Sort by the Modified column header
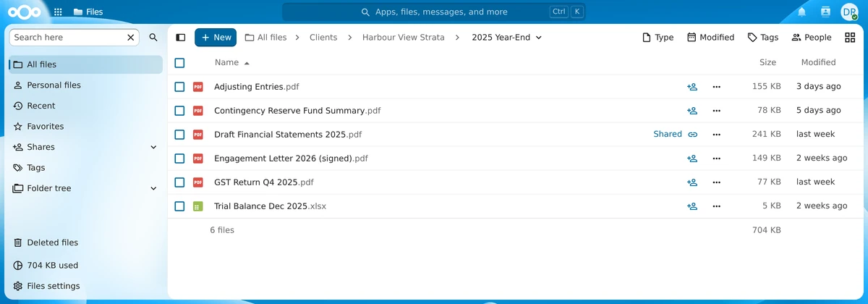The height and width of the screenshot is (304, 868). [818, 62]
